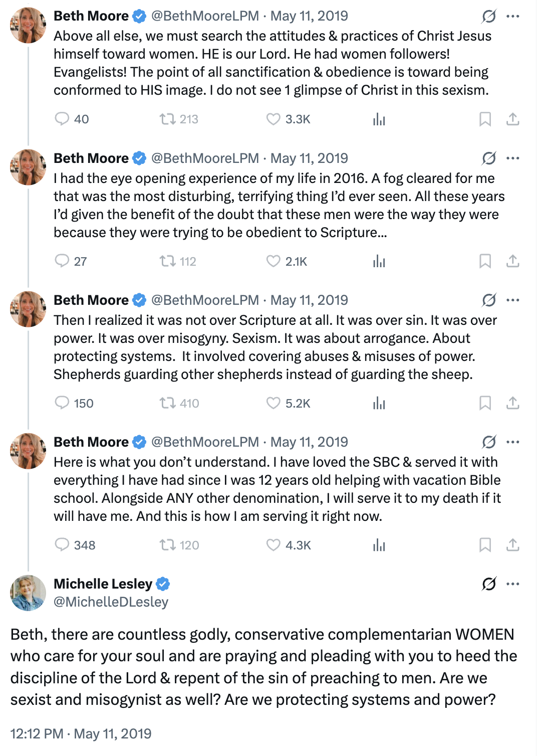
Task: Open Michelle Lesley's profile picture
Action: coord(28,593)
